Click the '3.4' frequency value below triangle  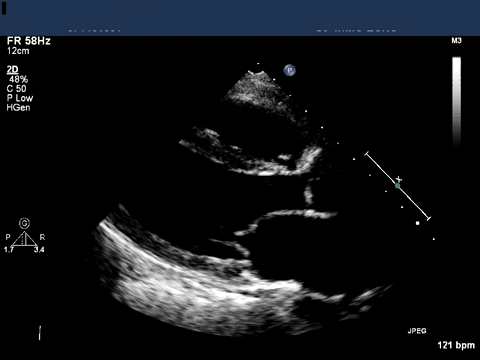click(x=39, y=250)
